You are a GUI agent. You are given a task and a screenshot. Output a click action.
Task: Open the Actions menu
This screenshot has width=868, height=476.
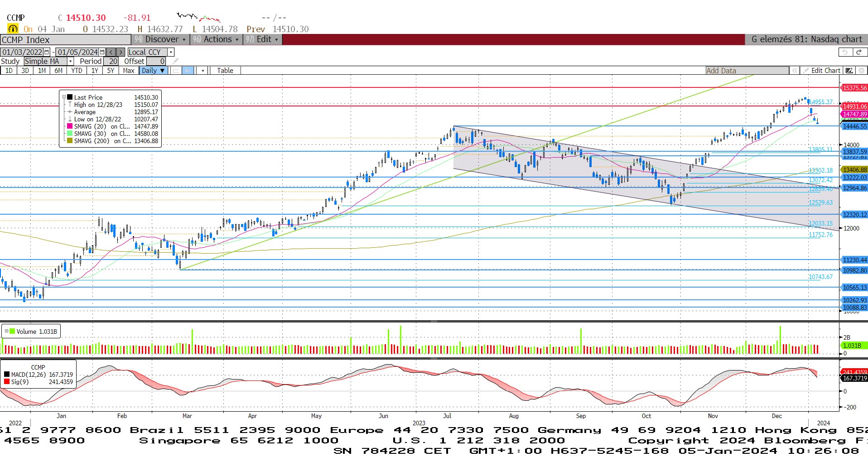(217, 39)
